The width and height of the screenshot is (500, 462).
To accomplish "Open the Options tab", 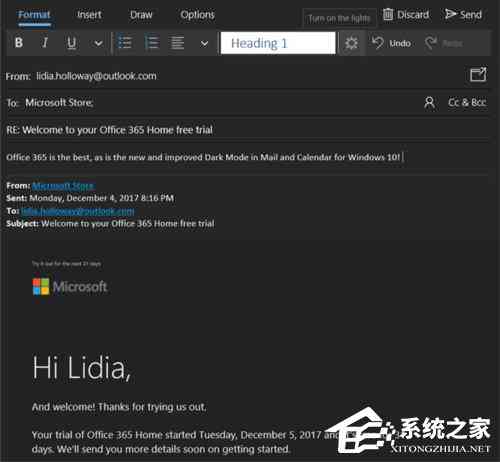I will point(197,15).
